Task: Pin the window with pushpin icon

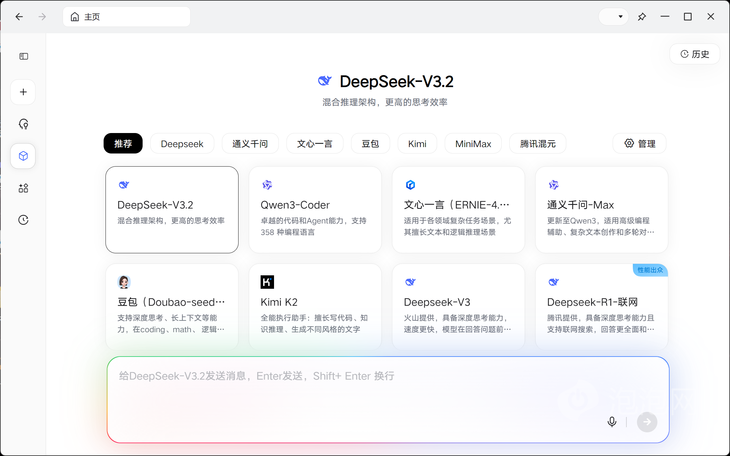Action: 642,17
